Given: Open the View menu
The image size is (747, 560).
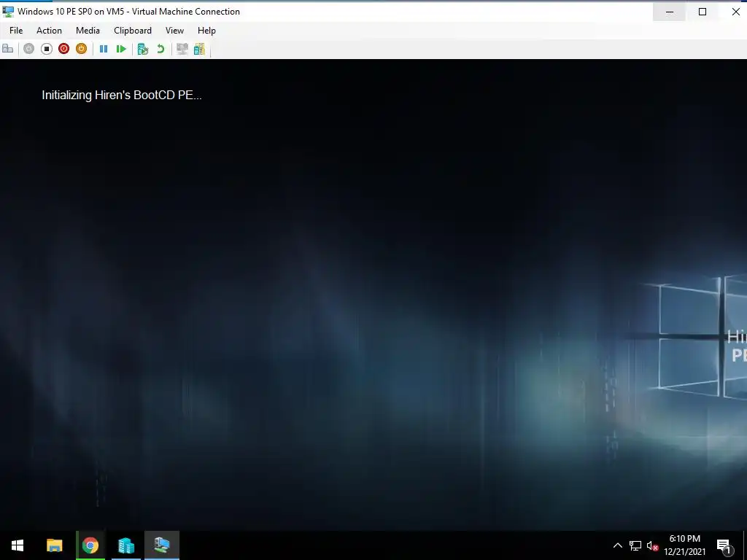Looking at the screenshot, I should (174, 31).
